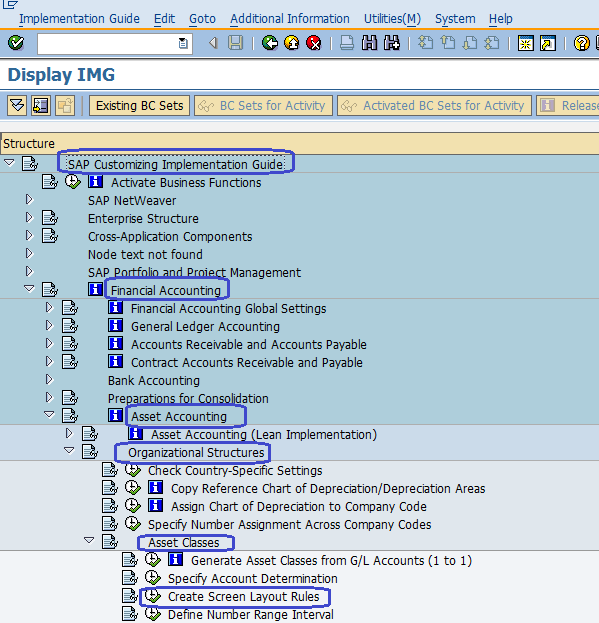Click the yellow Help question mark icon
This screenshot has height=623, width=599.
582,43
